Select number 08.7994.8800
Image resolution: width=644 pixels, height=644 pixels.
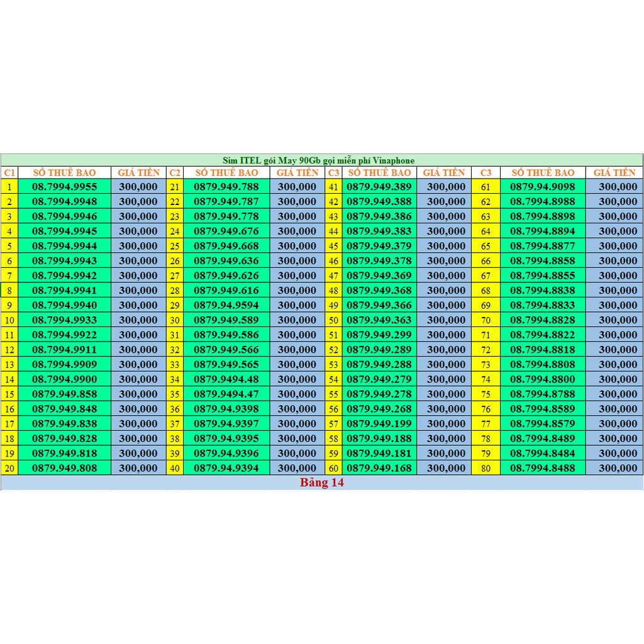click(543, 379)
